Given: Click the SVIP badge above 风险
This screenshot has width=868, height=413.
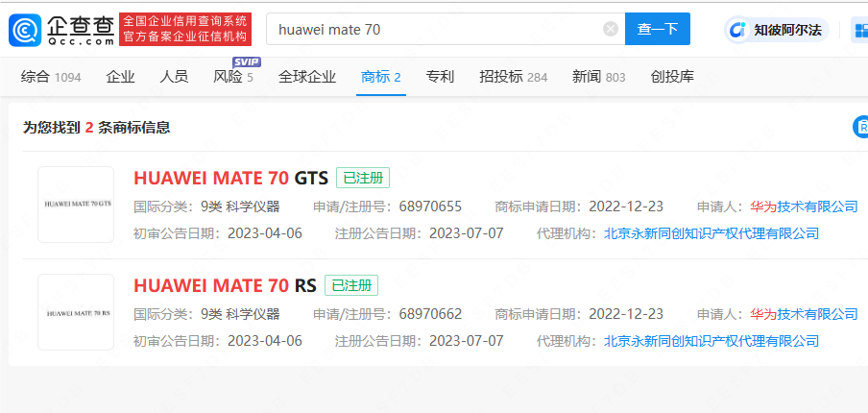Looking at the screenshot, I should click(247, 61).
